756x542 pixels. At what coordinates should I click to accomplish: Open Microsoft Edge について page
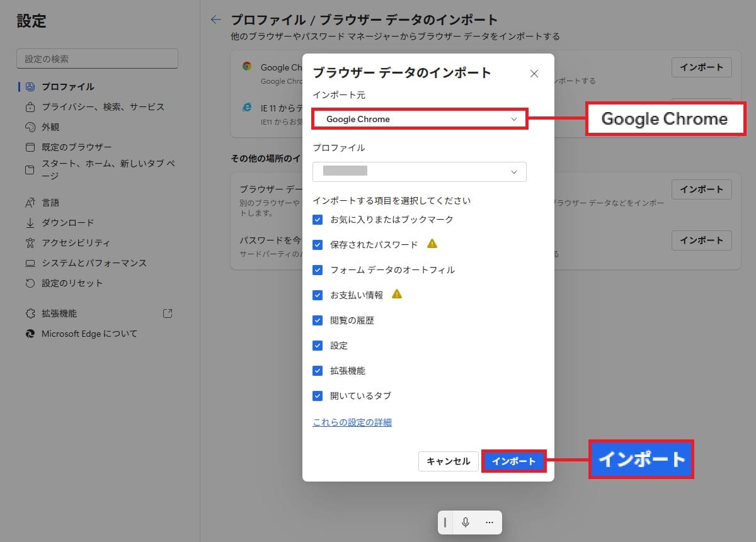89,334
